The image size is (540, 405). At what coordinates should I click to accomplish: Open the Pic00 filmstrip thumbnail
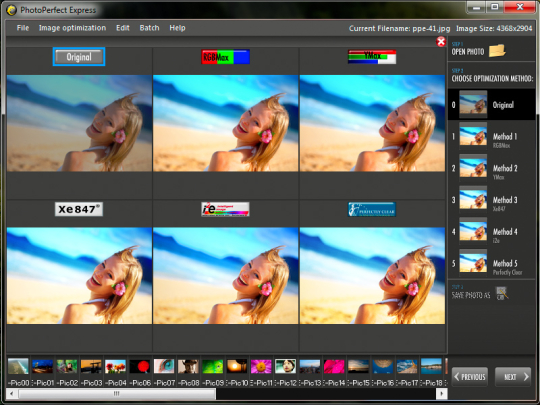pyautogui.click(x=18, y=366)
